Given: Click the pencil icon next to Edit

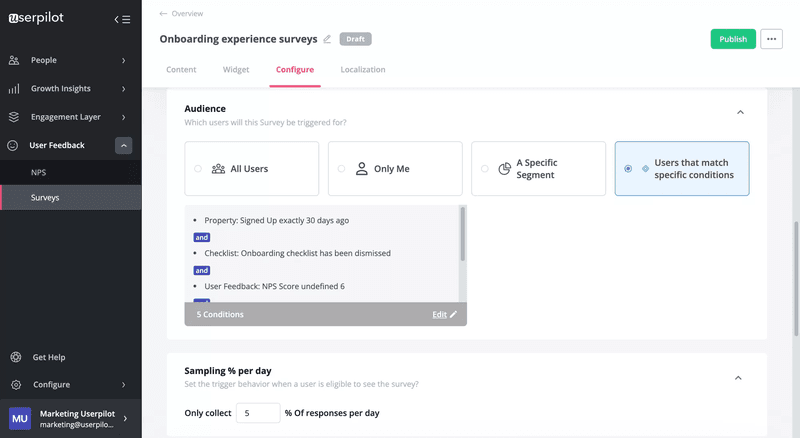Looking at the screenshot, I should pos(453,314).
